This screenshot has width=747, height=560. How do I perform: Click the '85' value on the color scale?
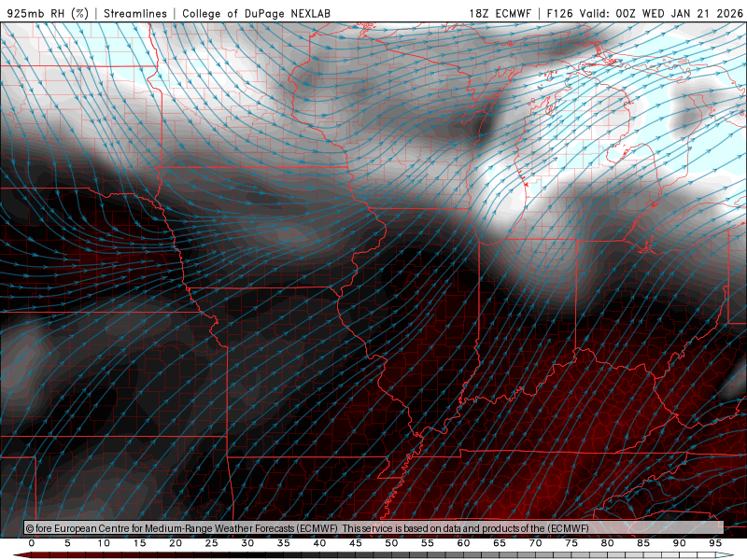click(643, 543)
